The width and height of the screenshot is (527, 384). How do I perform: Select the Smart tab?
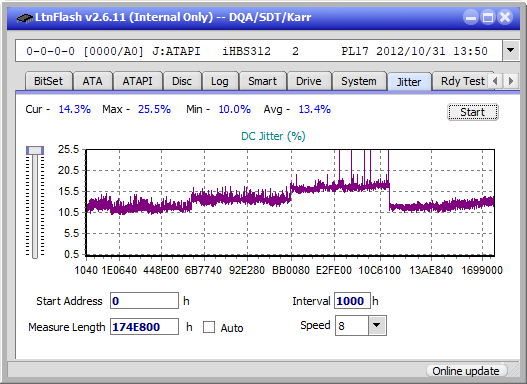[262, 81]
